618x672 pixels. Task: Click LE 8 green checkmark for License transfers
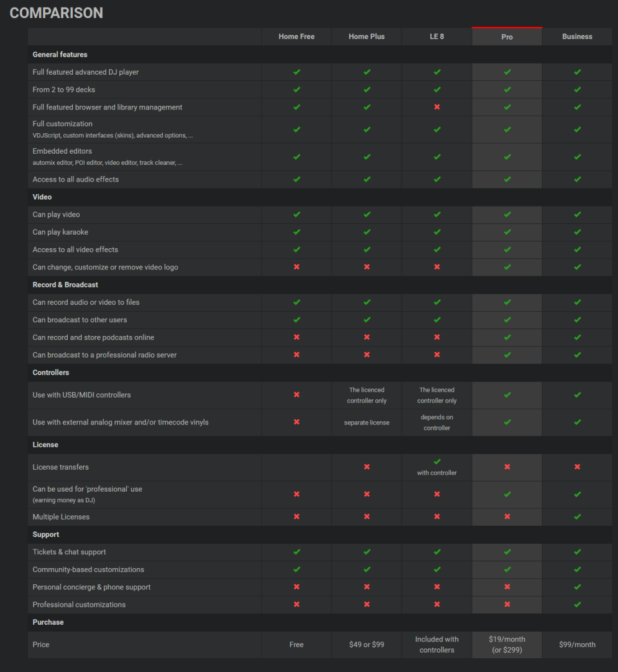pos(437,462)
